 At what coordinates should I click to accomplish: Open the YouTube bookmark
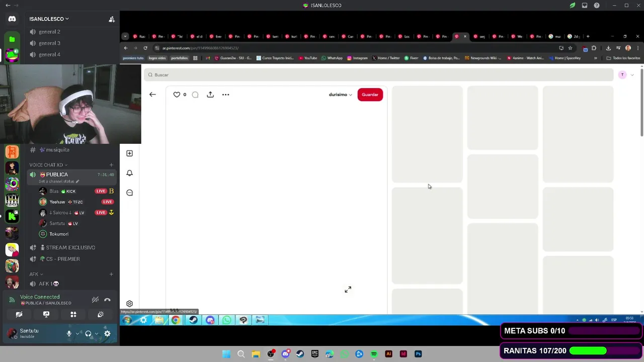pyautogui.click(x=308, y=58)
